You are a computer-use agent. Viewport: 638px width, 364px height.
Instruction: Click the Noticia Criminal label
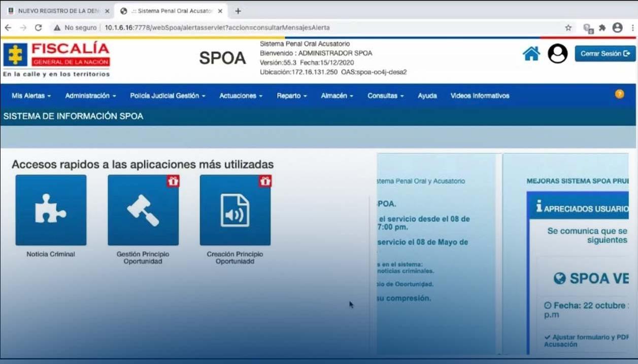[51, 254]
